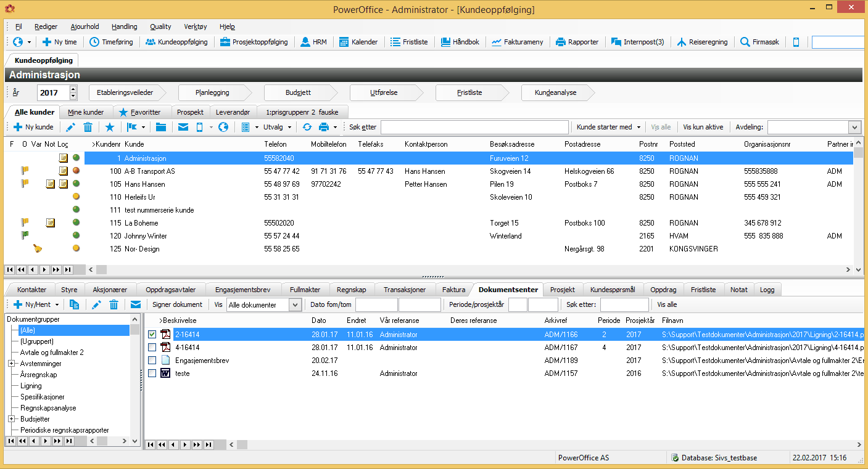
Task: Edit customer using the pencil icon in customer toolbar
Action: point(70,127)
